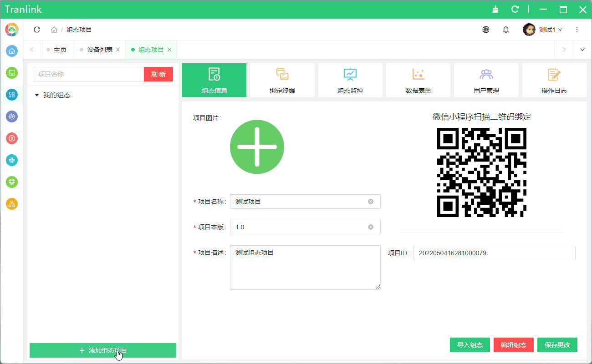The width and height of the screenshot is (592, 364).
Task: Open the red dollar icon in the sidebar
Action: tap(12, 138)
